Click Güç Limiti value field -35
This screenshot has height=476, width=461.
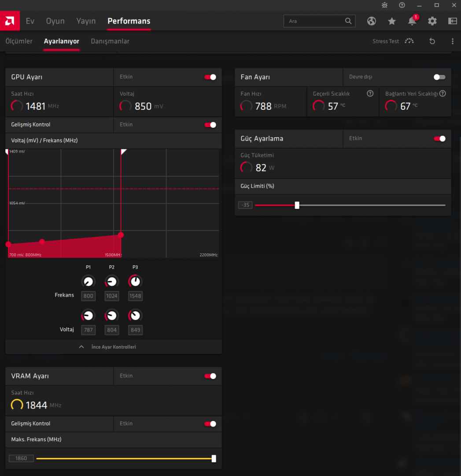(x=245, y=205)
